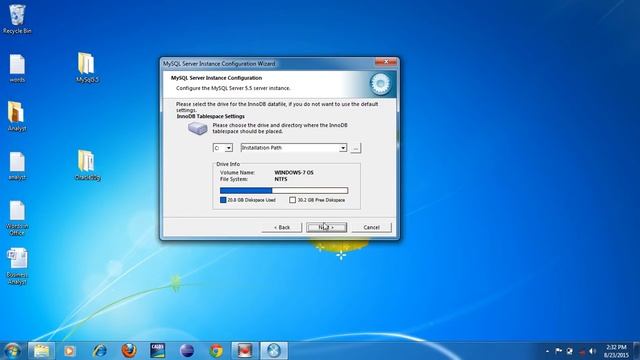Launch Firefox from the taskbar
640x360 pixels.
tap(129, 351)
